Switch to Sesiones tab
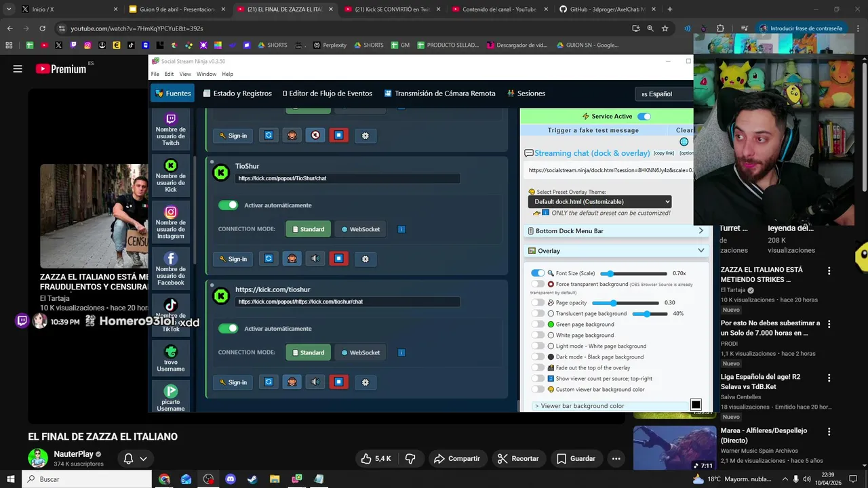Image resolution: width=868 pixels, height=488 pixels. pos(526,94)
